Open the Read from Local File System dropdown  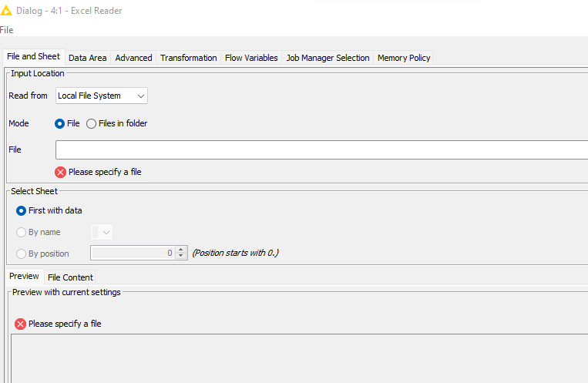click(x=102, y=96)
